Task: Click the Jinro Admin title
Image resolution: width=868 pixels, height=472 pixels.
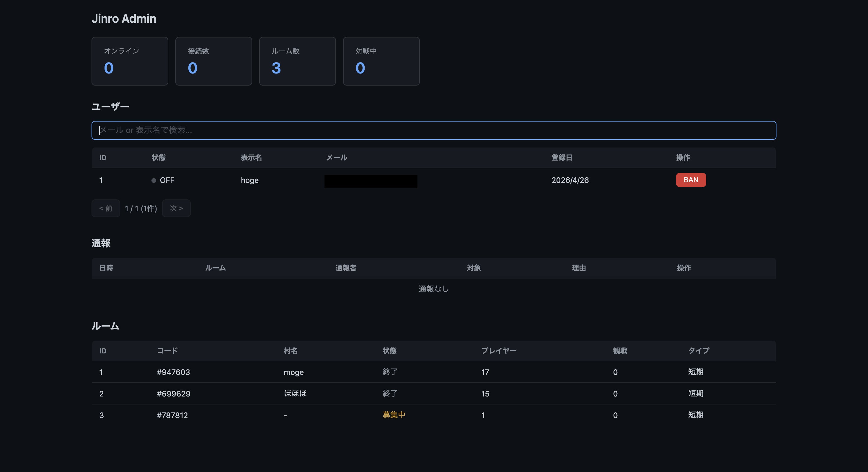Action: point(124,19)
